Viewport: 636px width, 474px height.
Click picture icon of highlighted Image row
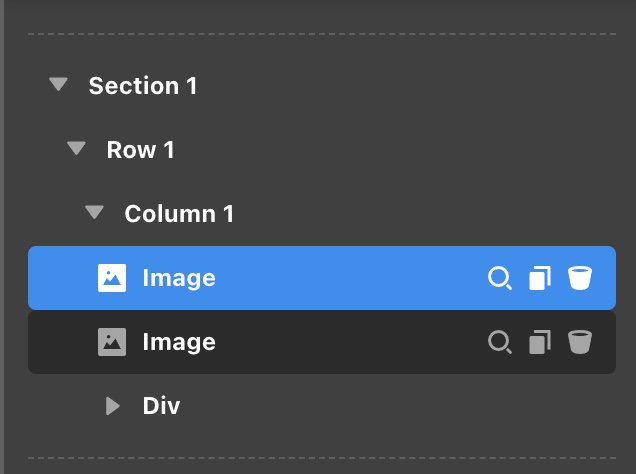coord(112,278)
